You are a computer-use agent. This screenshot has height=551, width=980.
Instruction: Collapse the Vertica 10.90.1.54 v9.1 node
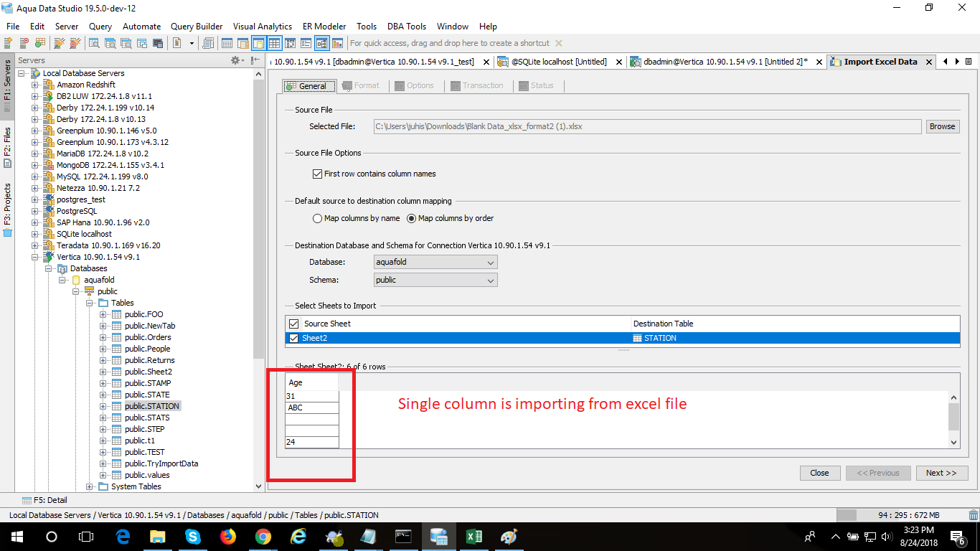(x=34, y=257)
